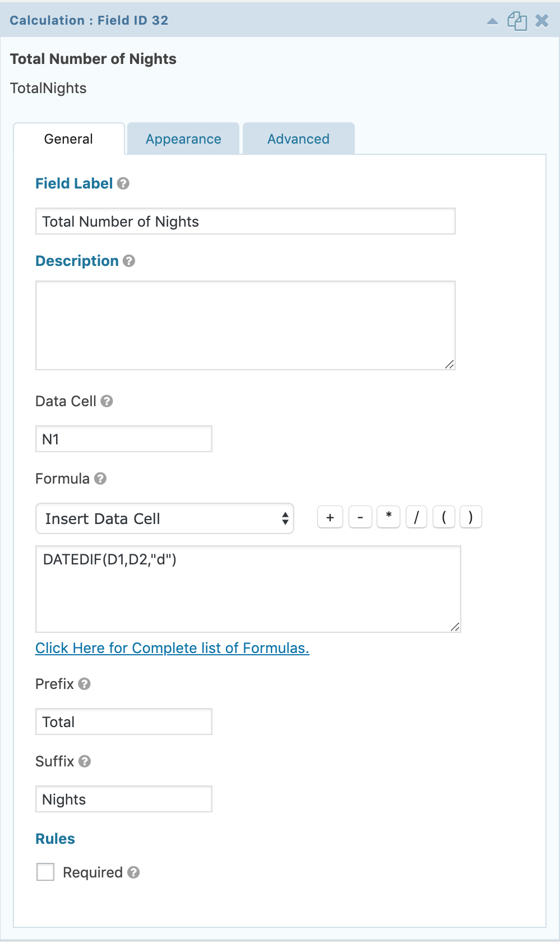Open the Insert Data Cell dropdown
The height and width of the screenshot is (942, 560).
(x=165, y=518)
